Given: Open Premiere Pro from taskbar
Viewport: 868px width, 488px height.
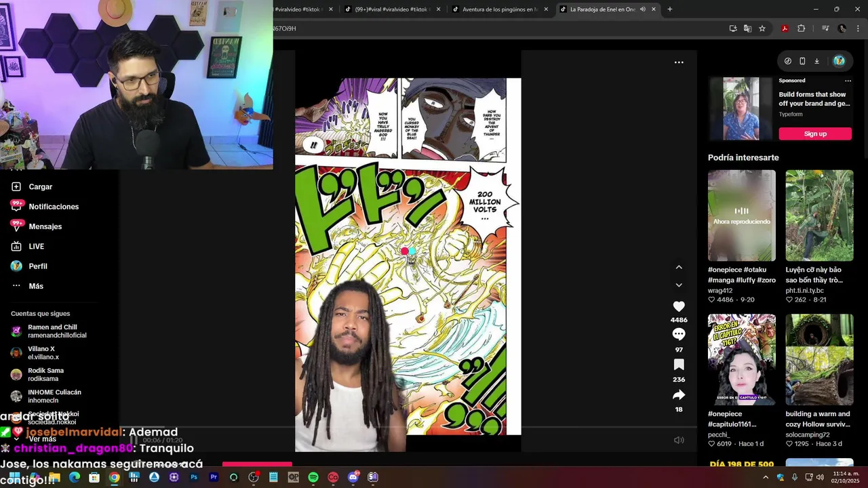Looking at the screenshot, I should [x=214, y=477].
